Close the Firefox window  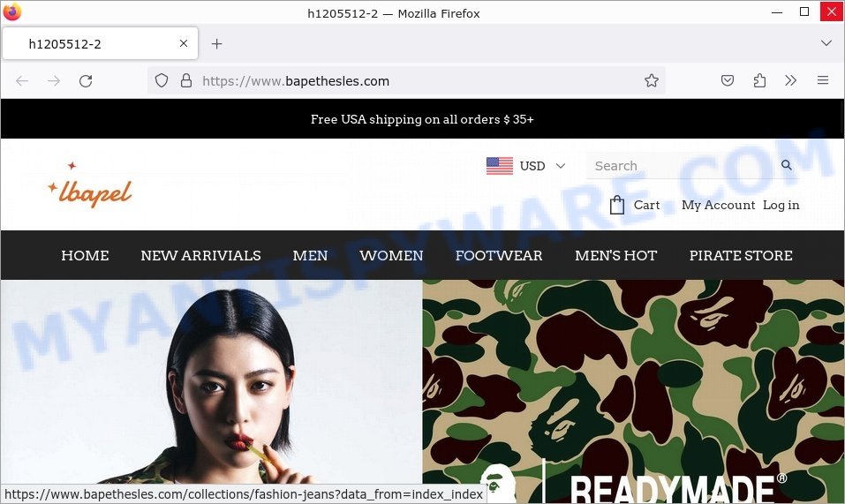click(832, 11)
